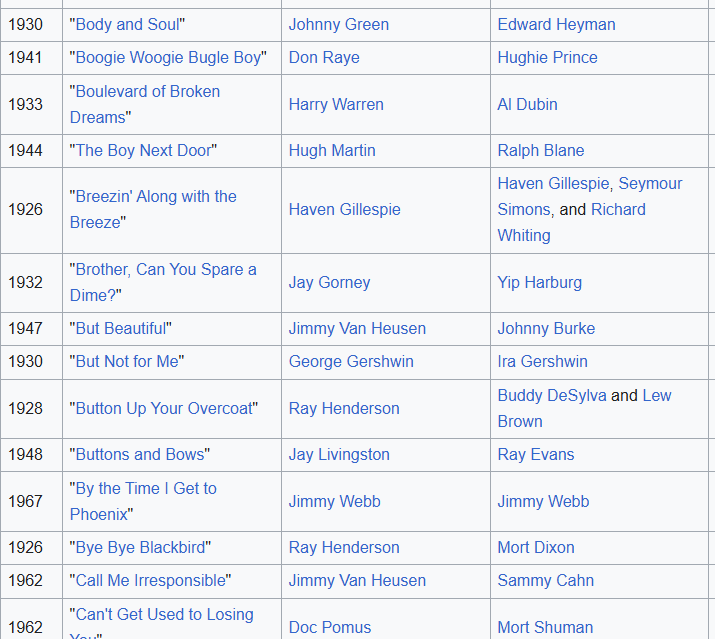Open "Boulevard of Broken Dreams" link

point(145,91)
